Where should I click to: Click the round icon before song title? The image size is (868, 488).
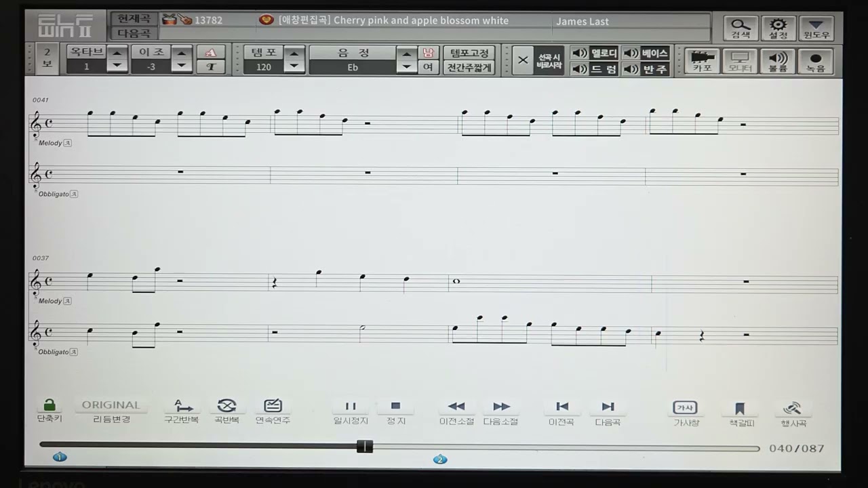[267, 20]
